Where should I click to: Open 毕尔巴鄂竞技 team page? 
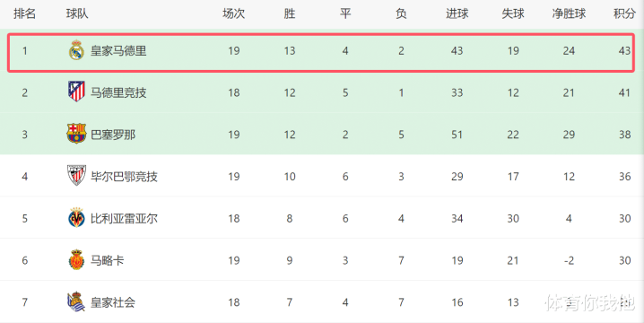pyautogui.click(x=124, y=177)
